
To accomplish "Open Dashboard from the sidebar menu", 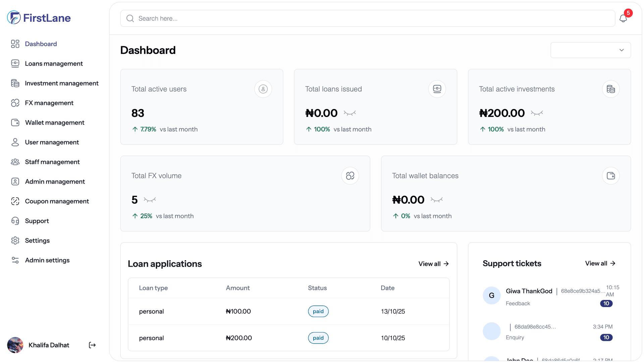I will pos(41,44).
